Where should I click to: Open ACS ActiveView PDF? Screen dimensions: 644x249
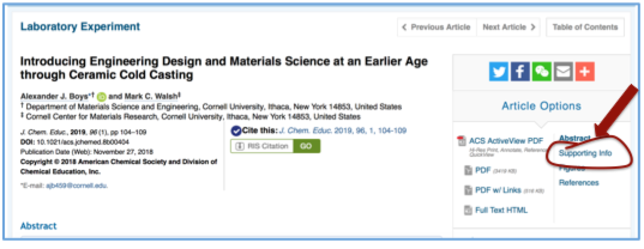coord(505,141)
